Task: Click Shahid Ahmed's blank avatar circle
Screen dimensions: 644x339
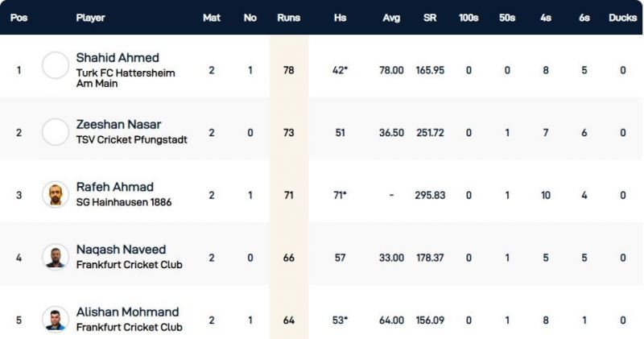Action: [x=56, y=66]
